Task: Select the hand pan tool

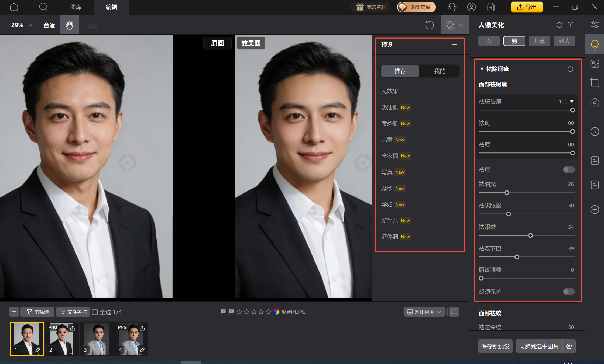Action: click(69, 25)
